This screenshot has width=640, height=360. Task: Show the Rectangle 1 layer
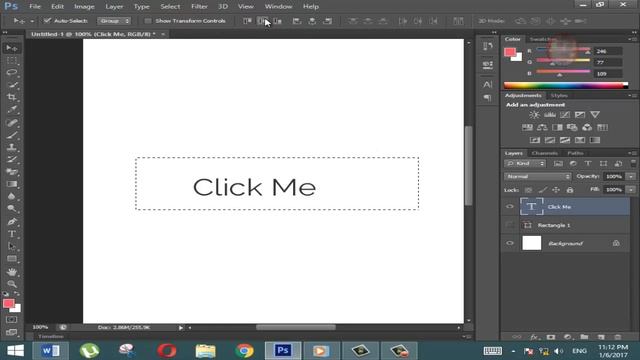click(510, 225)
